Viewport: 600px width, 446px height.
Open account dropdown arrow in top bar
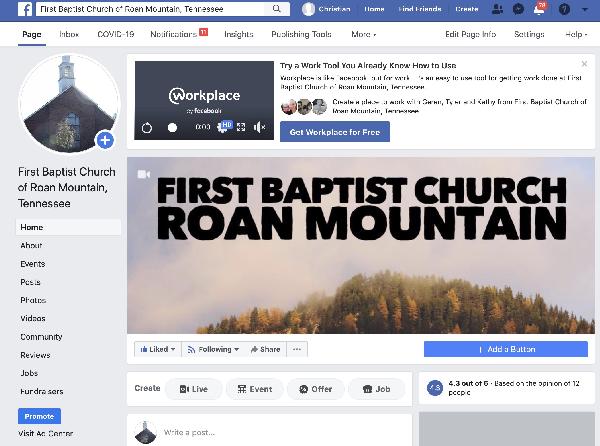[584, 8]
